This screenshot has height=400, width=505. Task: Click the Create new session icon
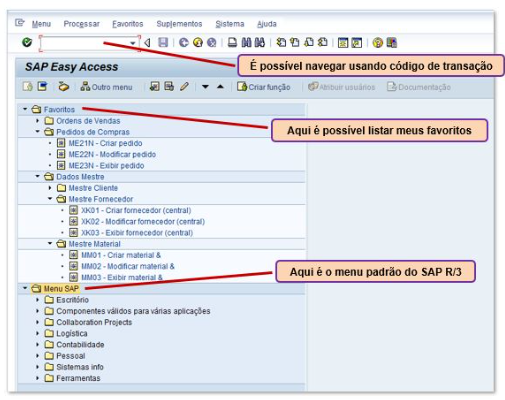point(343,43)
